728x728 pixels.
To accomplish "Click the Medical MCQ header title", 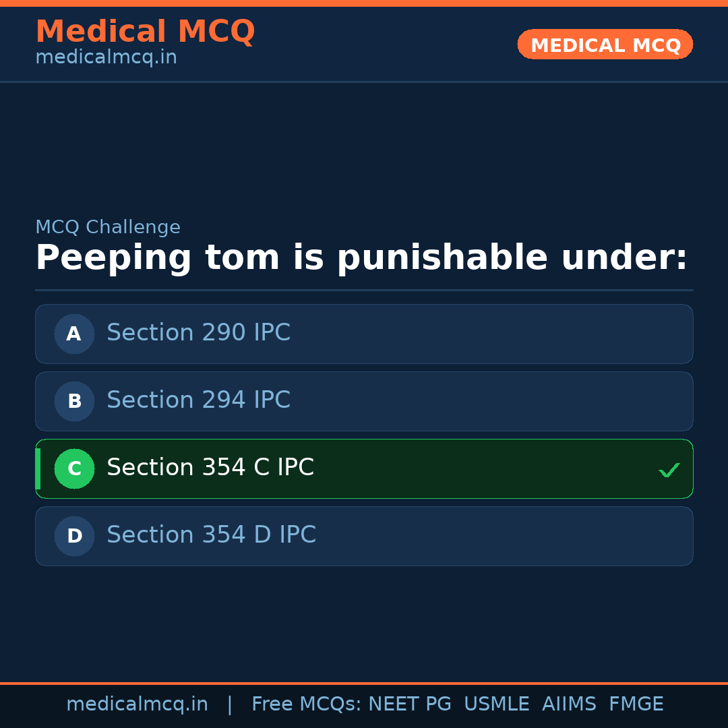I will tap(145, 32).
